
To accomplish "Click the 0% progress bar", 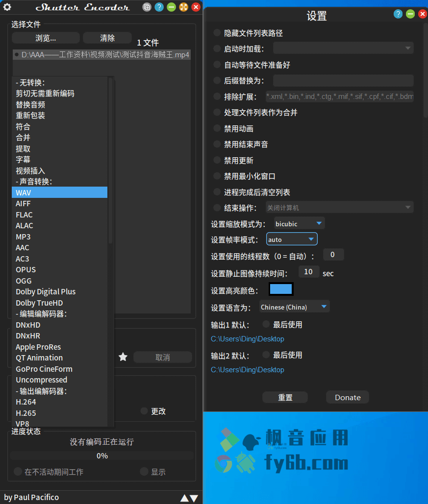I will point(101,456).
